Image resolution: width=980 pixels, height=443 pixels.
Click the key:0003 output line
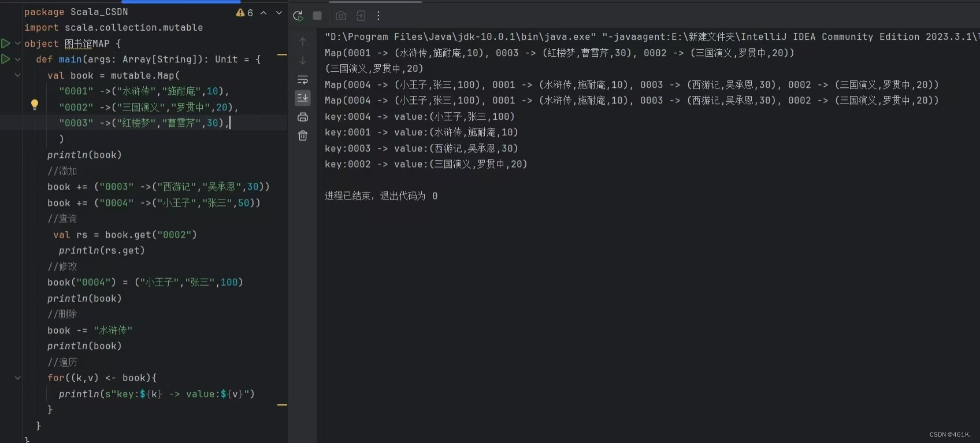coord(421,148)
